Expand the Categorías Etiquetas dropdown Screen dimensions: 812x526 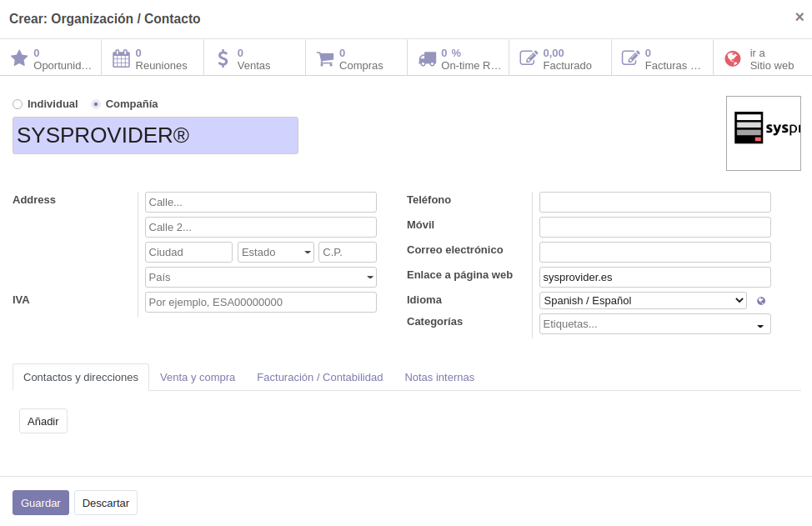coord(759,325)
